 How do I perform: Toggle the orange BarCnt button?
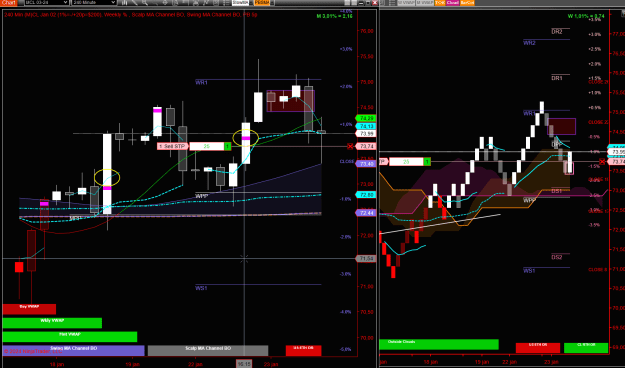coord(467,2)
